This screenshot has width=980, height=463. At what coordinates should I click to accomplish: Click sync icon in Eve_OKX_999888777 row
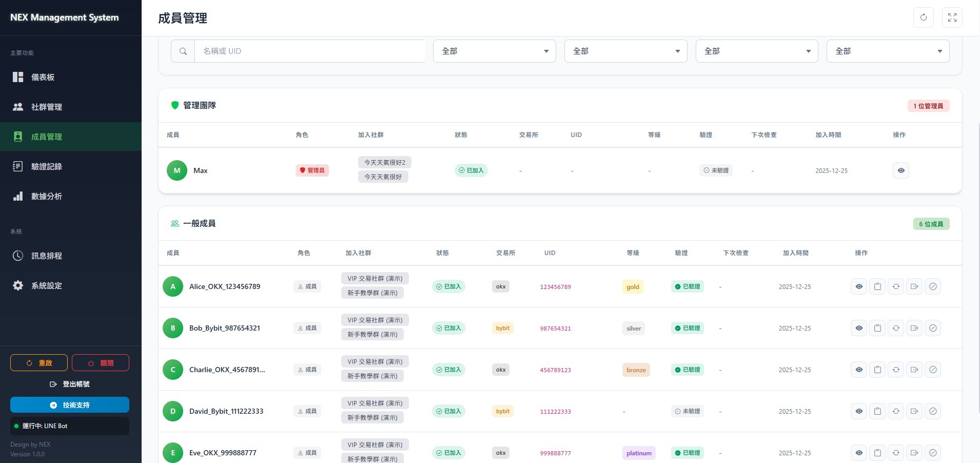896,453
